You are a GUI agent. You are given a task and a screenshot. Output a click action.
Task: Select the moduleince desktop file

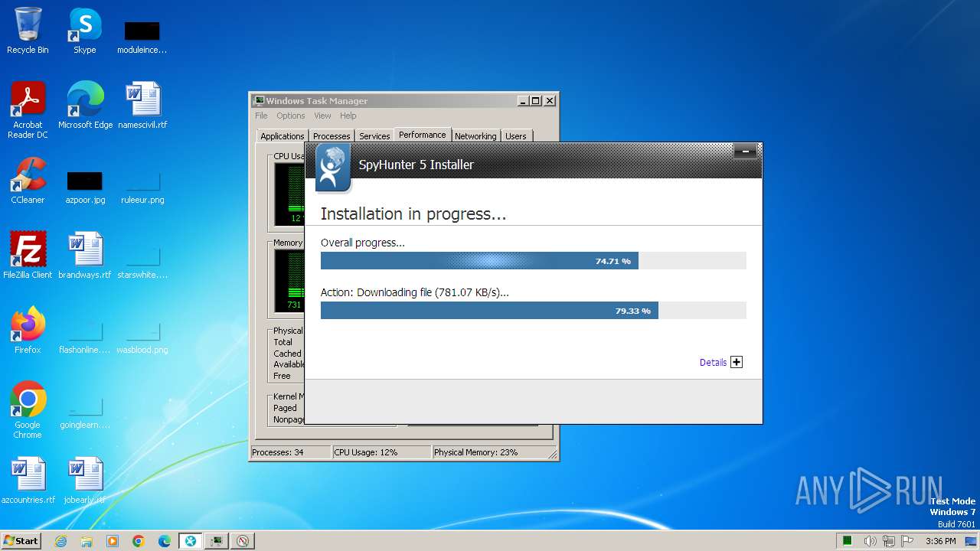point(142,37)
